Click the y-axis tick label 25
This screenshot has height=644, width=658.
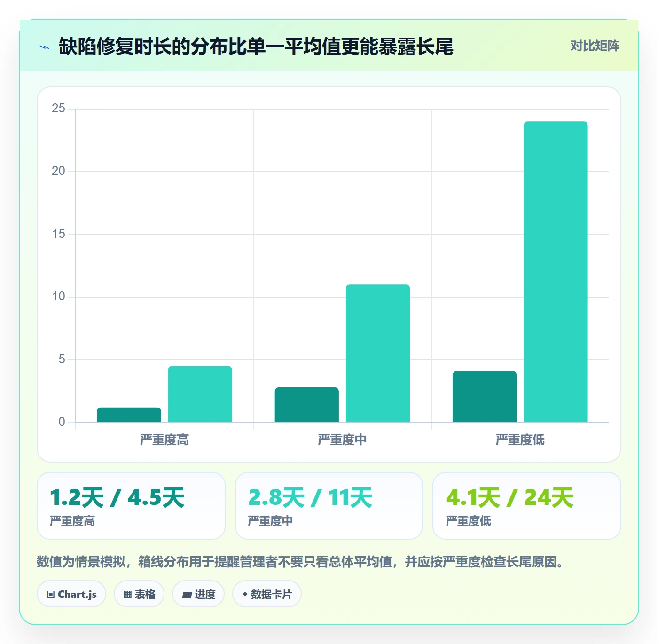(x=59, y=109)
